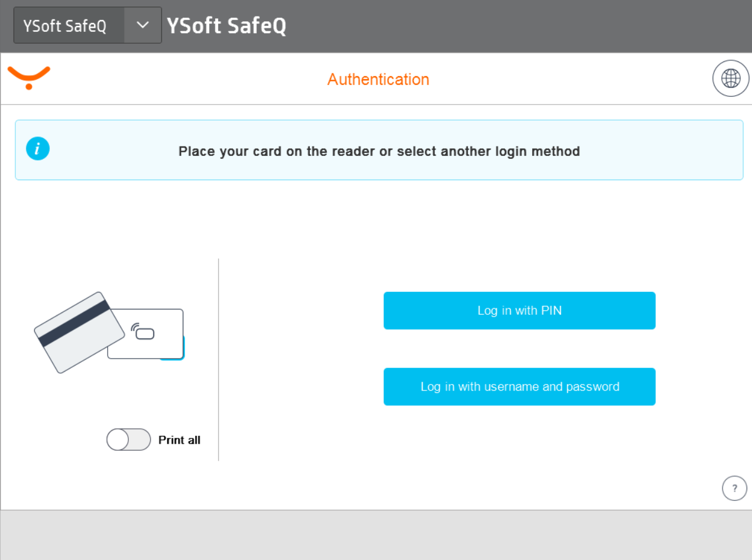Screen dimensions: 752x560
Task: Open the YSoft SafeQ combo box
Action: (x=68, y=25)
